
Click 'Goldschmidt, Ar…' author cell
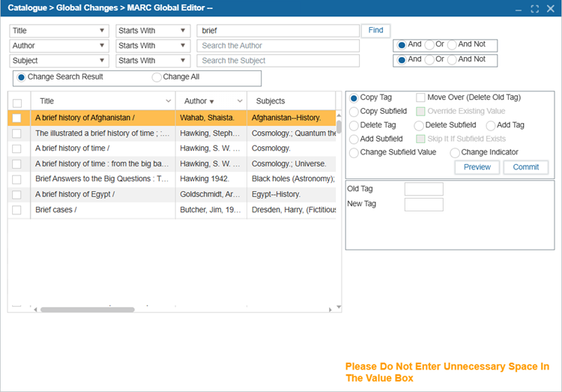[211, 194]
